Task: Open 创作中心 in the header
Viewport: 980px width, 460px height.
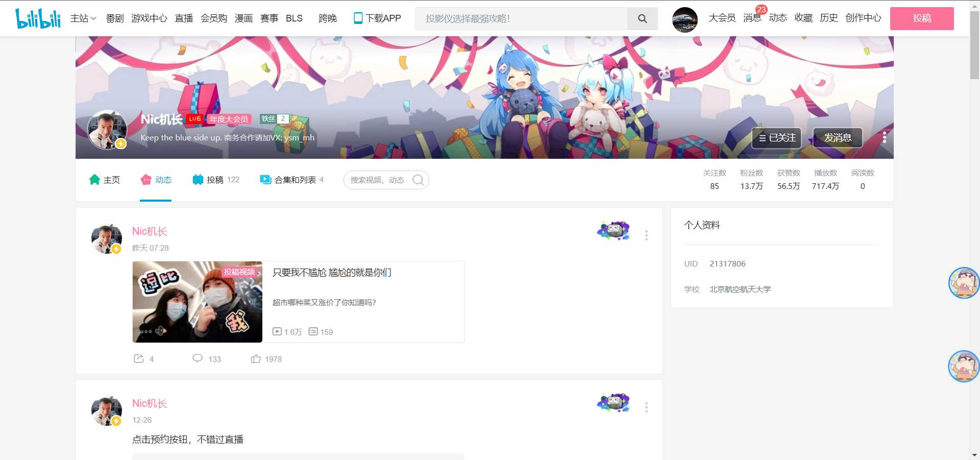Action: coord(863,18)
